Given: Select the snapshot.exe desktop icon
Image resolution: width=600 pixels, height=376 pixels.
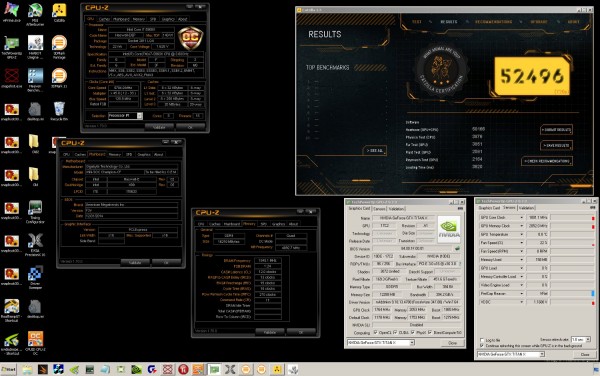Looking at the screenshot, I should pos(11,78).
